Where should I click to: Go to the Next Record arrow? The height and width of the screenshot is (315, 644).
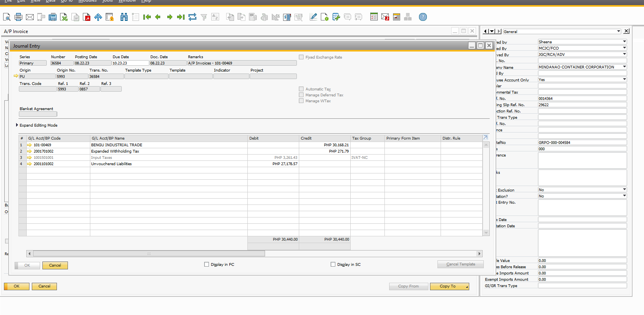[x=170, y=17]
